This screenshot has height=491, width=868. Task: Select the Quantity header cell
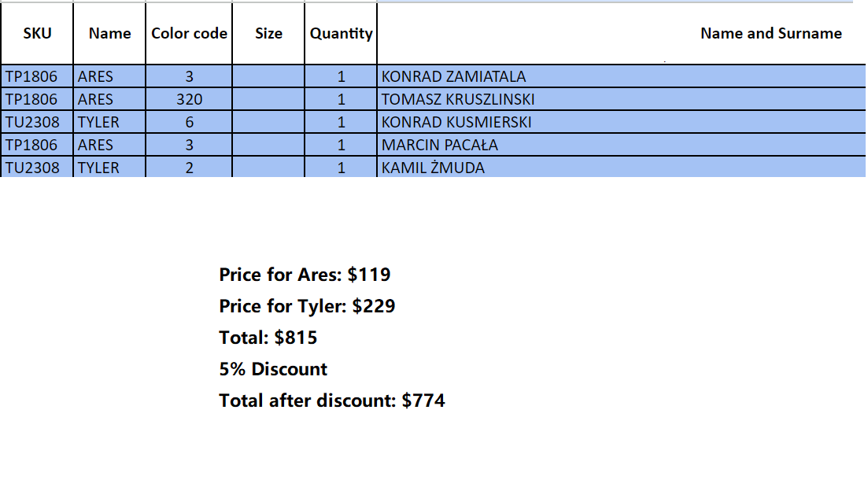[x=341, y=33]
